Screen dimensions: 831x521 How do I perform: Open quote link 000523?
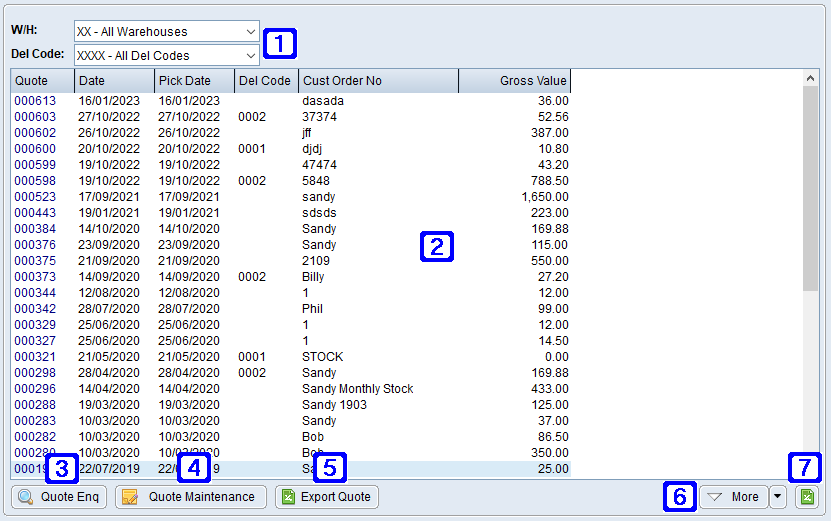pyautogui.click(x=35, y=197)
